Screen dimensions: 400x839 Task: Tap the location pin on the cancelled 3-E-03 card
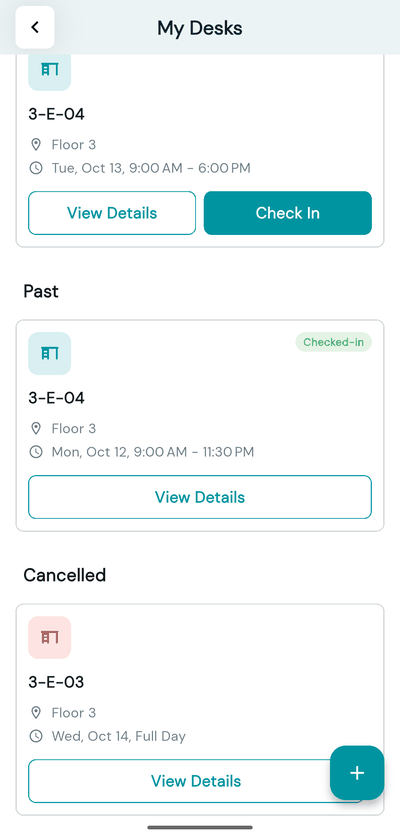(x=36, y=712)
